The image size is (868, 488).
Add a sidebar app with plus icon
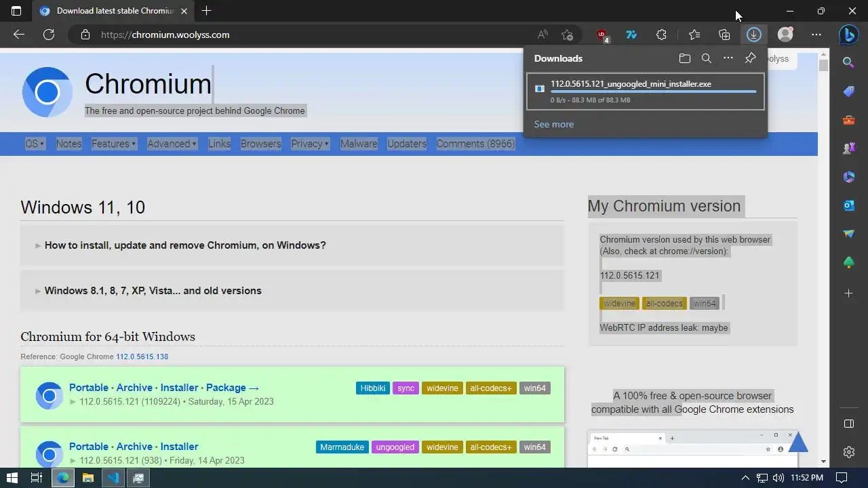(x=849, y=293)
